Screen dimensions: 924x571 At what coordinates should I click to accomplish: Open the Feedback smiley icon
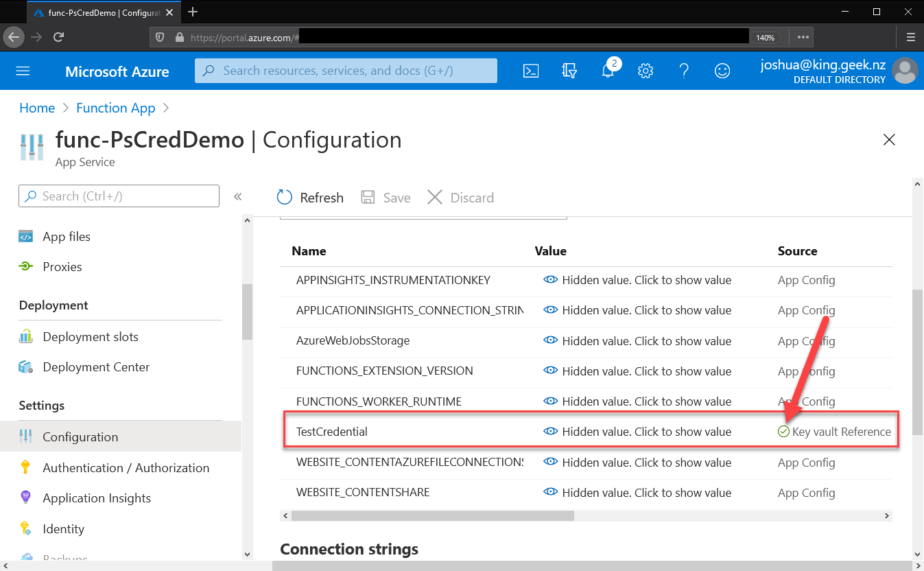[x=722, y=71]
